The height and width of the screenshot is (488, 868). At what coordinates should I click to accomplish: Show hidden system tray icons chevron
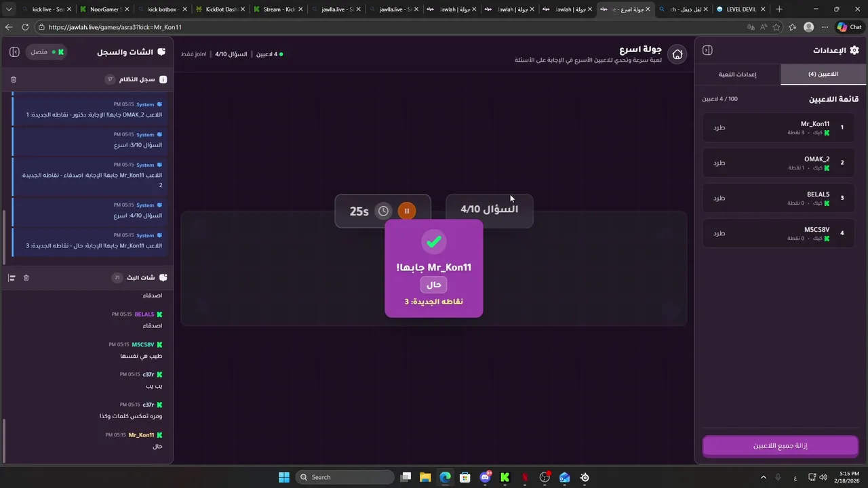[x=763, y=477]
